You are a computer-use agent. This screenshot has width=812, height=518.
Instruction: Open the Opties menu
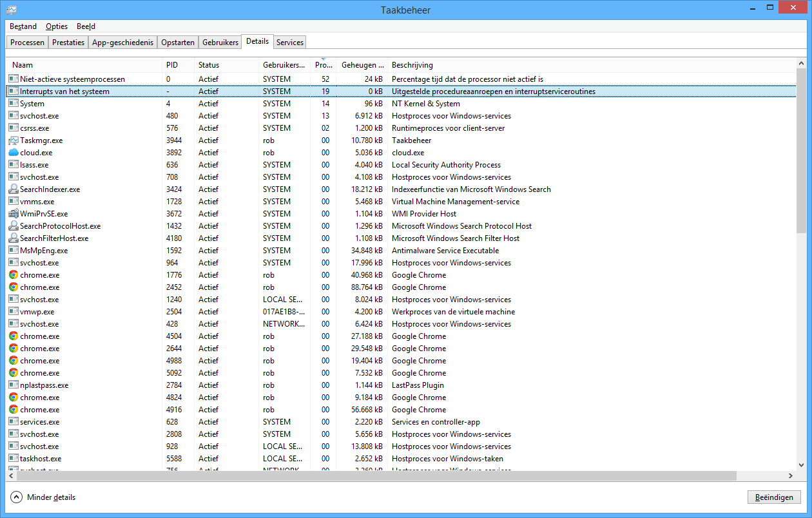coord(57,26)
